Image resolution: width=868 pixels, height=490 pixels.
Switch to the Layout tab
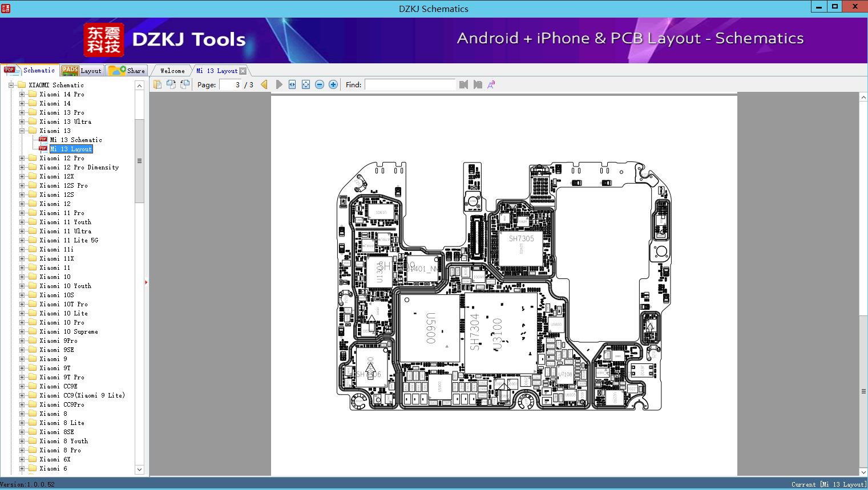click(x=82, y=71)
